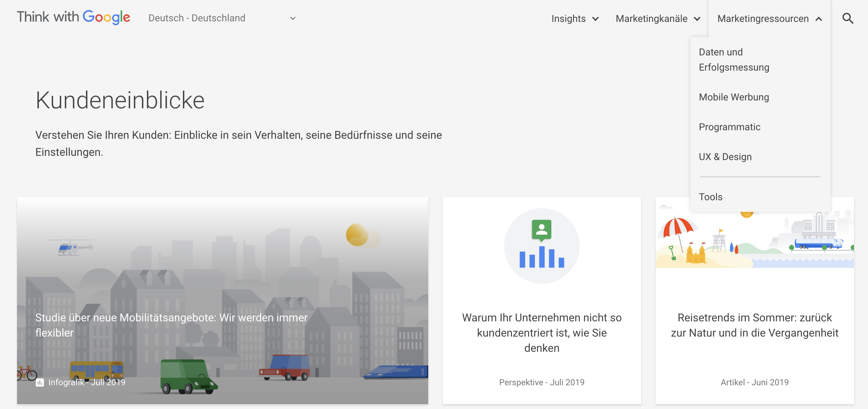The width and height of the screenshot is (868, 409).
Task: Click the Kundeneinblicke page heading
Action: pos(120,100)
